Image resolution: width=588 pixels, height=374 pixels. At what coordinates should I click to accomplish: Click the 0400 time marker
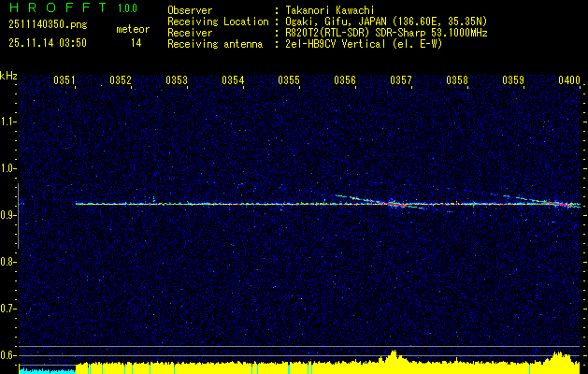point(569,79)
